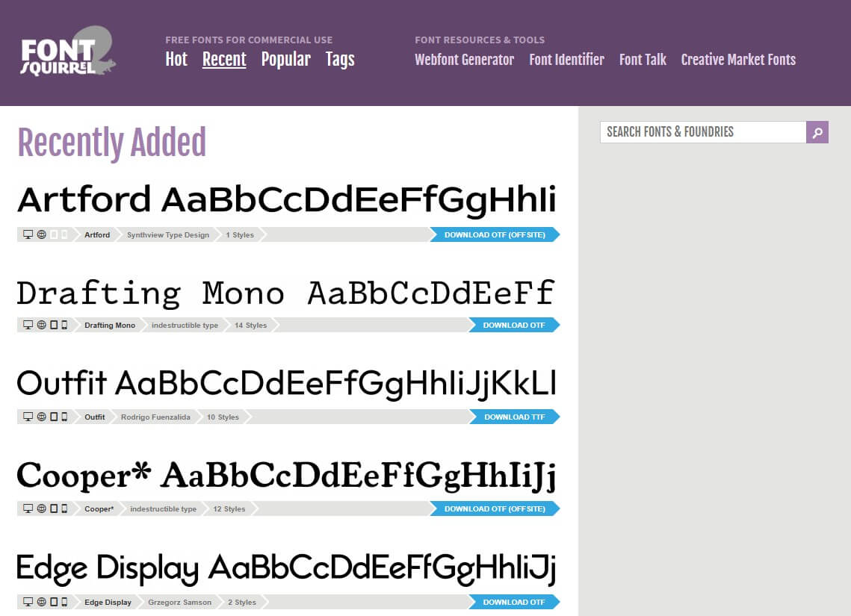Screen dimensions: 851x616
Task: Click ebook tablet icon in Edge Display row
Action: point(54,601)
